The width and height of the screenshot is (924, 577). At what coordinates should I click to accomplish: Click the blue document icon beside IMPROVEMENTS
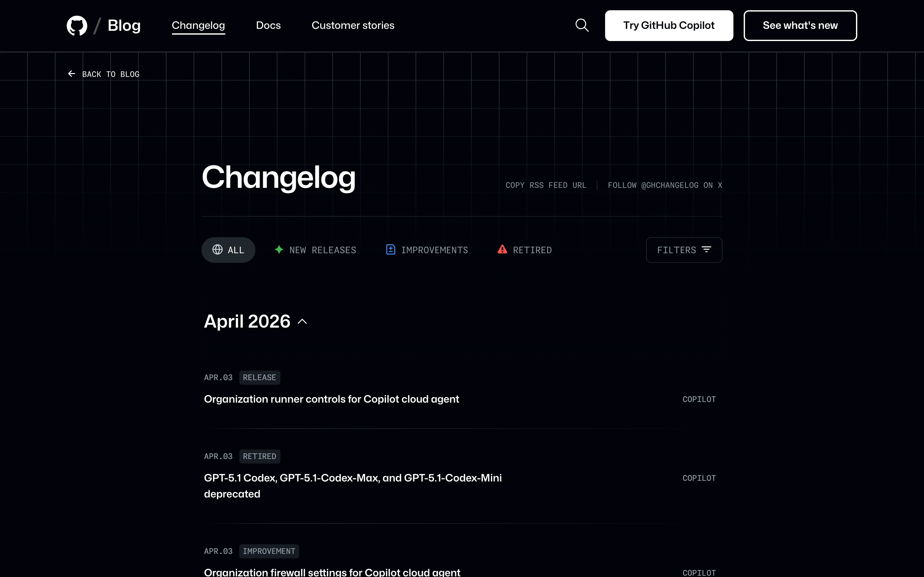click(390, 249)
